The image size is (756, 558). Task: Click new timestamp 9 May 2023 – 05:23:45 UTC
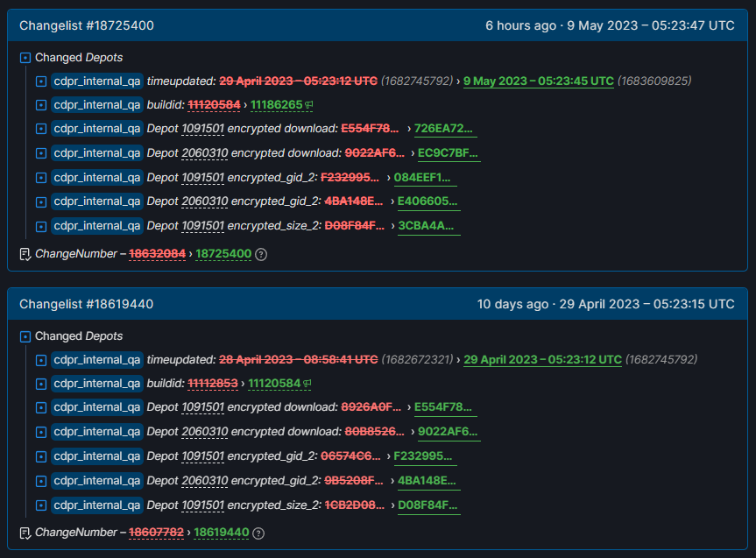click(539, 81)
